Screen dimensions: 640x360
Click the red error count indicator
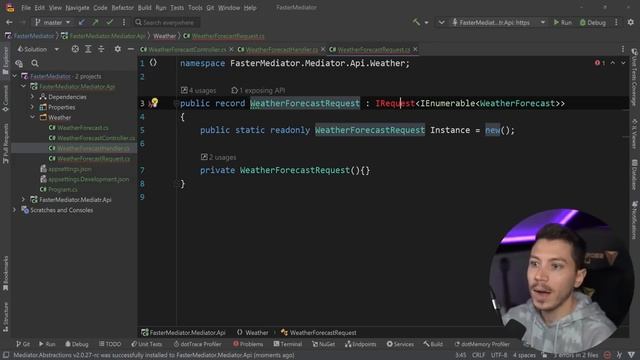coord(600,63)
